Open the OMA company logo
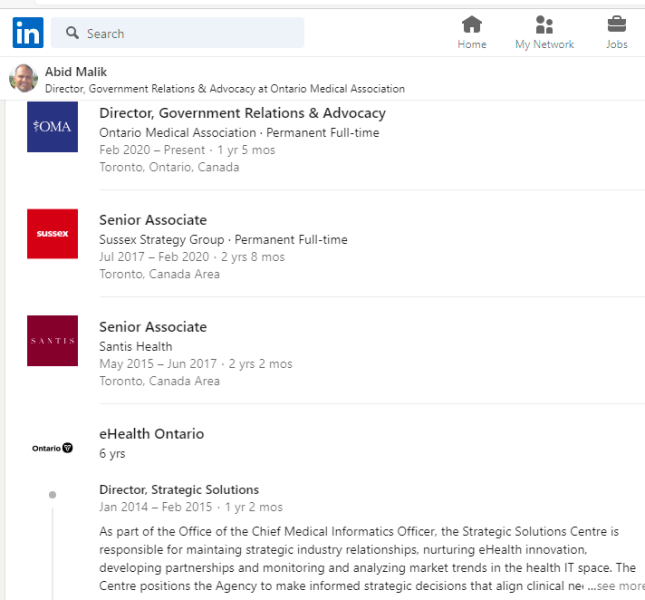This screenshot has width=645, height=600. (52, 127)
